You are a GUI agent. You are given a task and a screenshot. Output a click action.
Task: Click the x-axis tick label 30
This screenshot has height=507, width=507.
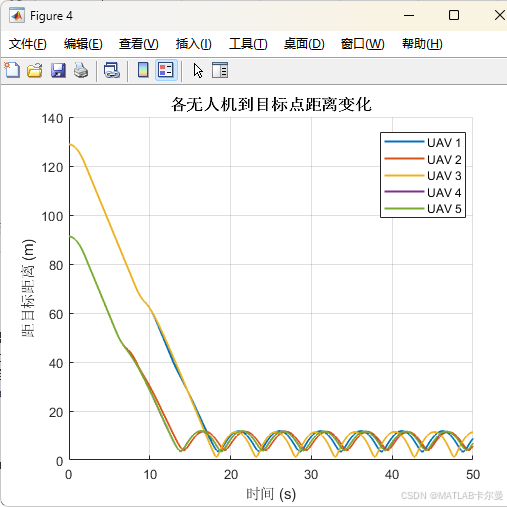click(311, 474)
